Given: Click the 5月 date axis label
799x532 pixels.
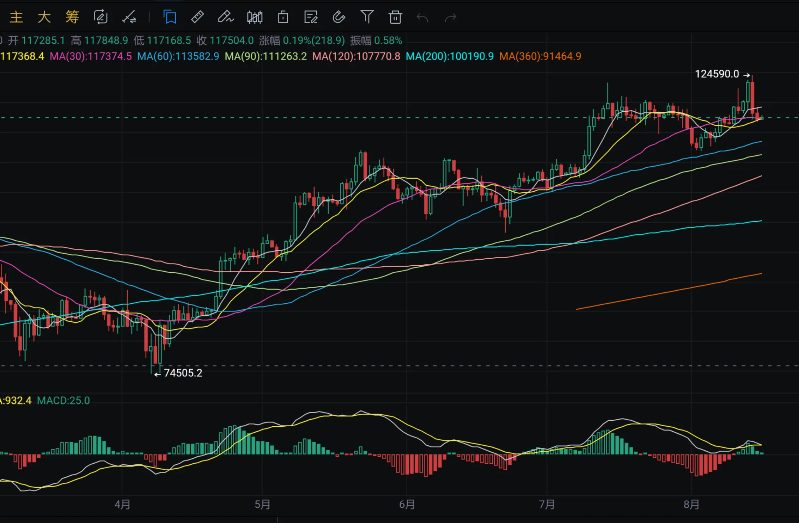Looking at the screenshot, I should point(262,505).
